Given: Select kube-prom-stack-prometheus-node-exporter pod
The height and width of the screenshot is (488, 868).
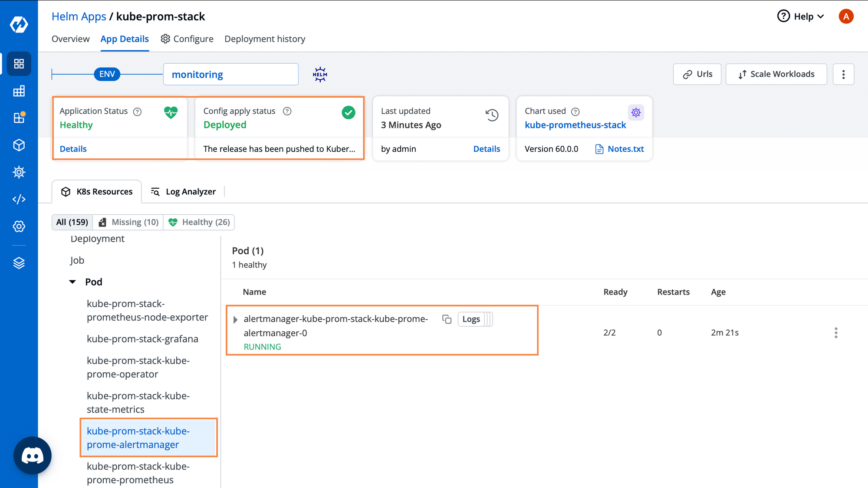Looking at the screenshot, I should click(x=147, y=311).
